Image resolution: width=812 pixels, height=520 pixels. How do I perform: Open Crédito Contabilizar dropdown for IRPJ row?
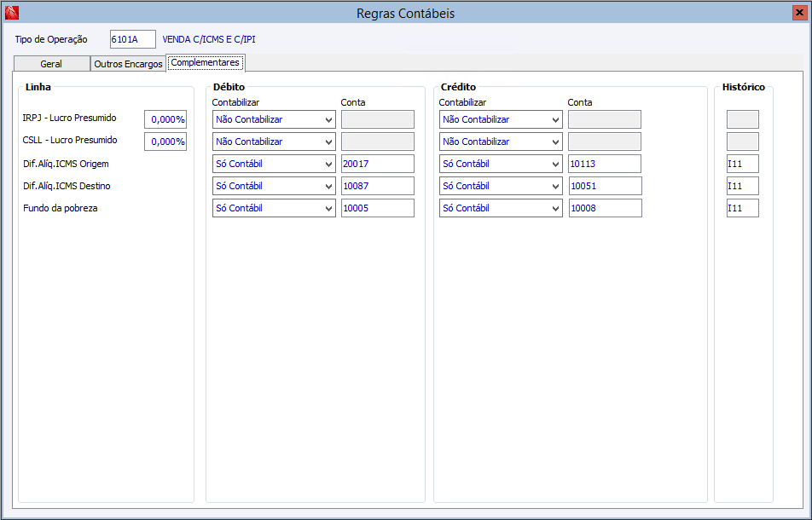tap(501, 119)
